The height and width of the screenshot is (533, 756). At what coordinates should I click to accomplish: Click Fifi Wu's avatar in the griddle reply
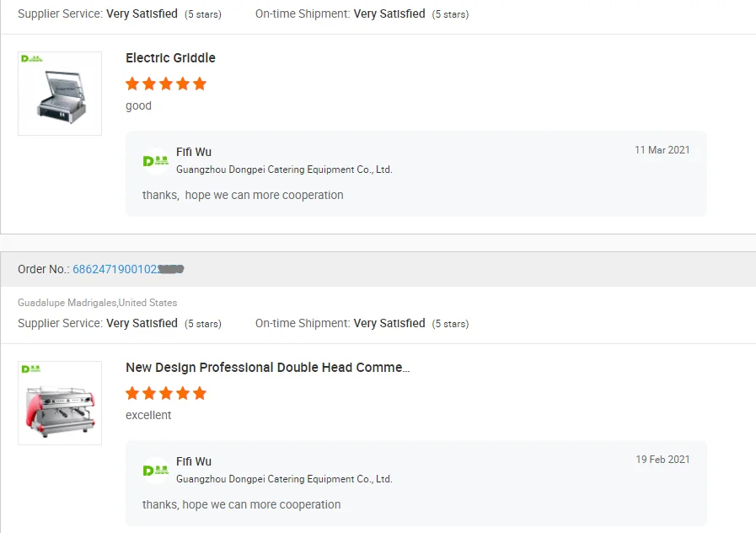point(155,161)
